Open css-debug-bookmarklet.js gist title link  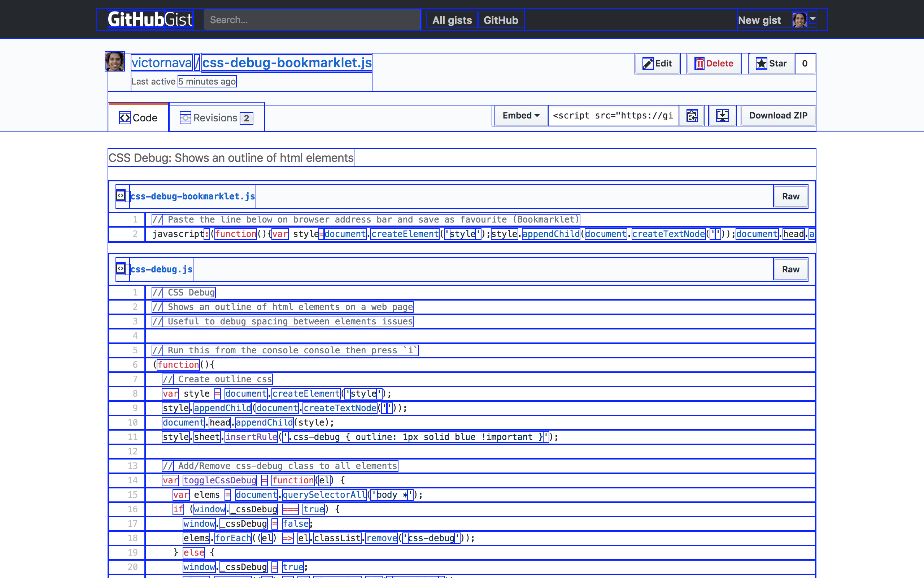287,63
